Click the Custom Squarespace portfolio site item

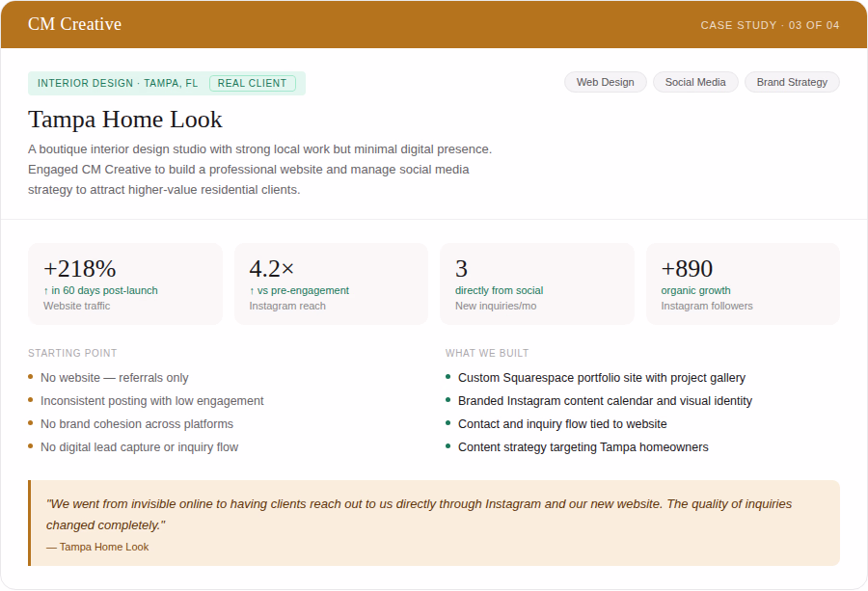601,378
